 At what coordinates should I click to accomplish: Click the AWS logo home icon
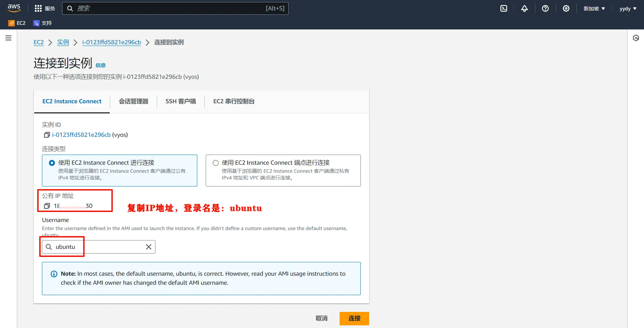(x=14, y=8)
